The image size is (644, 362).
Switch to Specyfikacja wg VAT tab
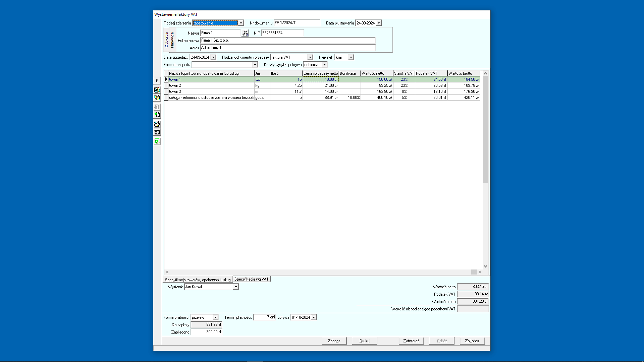pos(251,279)
